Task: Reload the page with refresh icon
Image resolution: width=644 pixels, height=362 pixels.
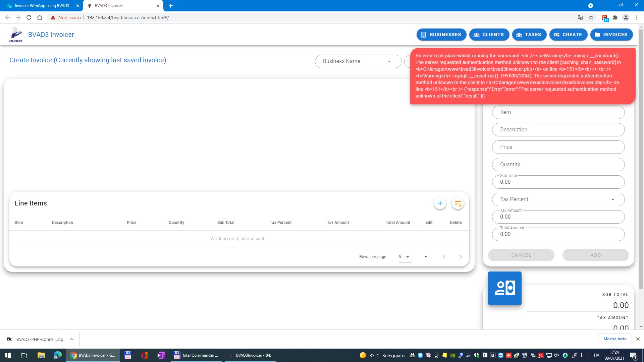Action: [x=29, y=17]
